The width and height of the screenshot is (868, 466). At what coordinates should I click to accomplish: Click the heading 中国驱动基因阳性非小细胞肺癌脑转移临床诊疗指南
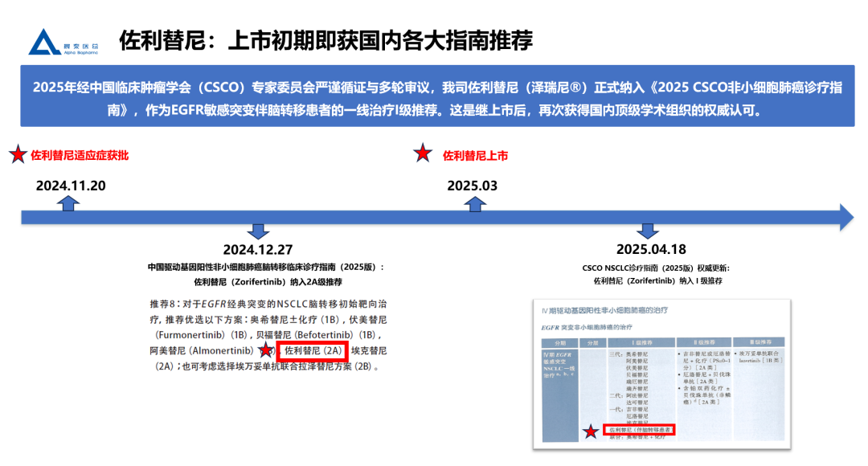click(x=266, y=267)
